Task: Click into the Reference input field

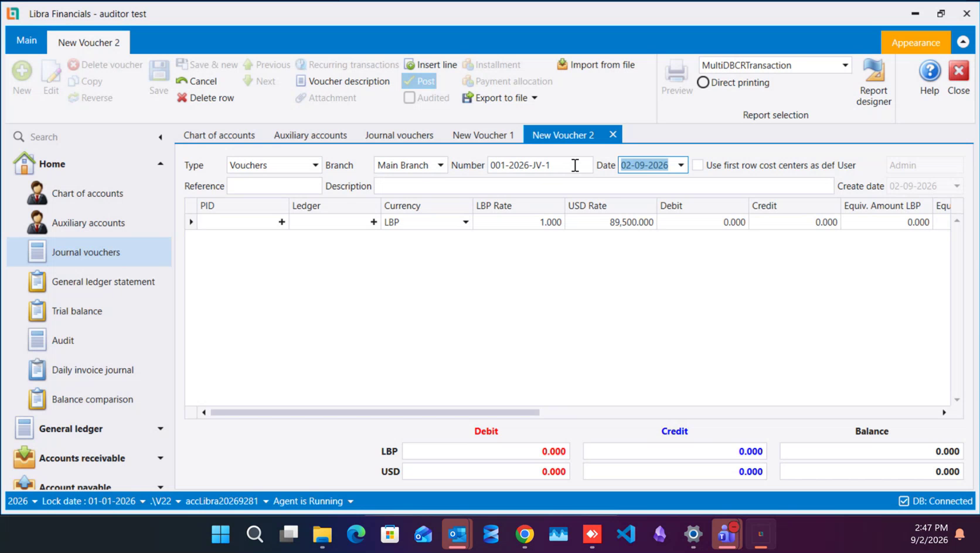Action: tap(274, 186)
